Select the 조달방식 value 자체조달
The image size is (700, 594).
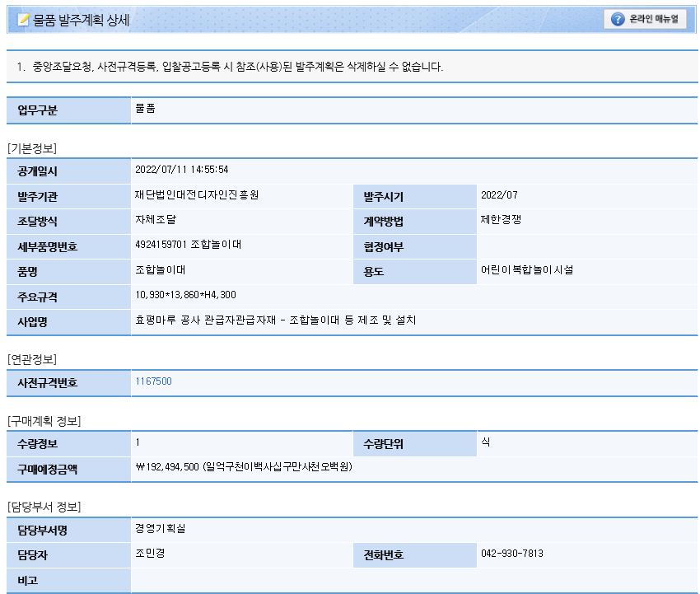[x=156, y=220]
